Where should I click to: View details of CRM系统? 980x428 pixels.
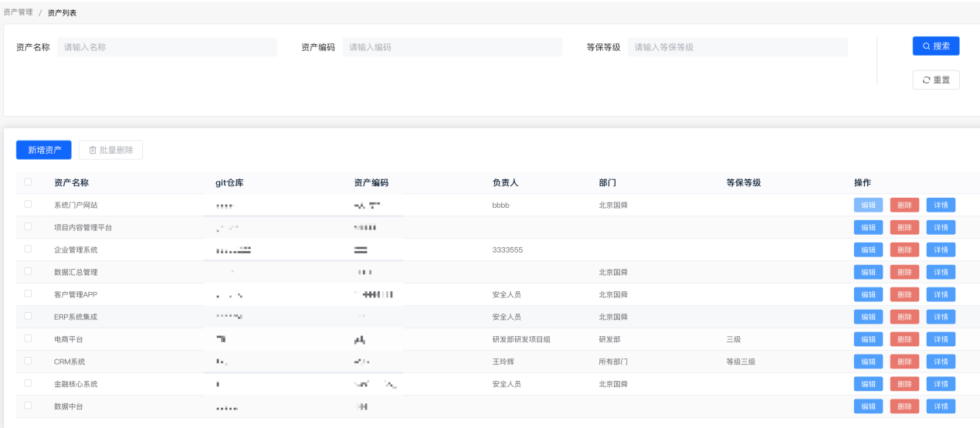click(941, 362)
